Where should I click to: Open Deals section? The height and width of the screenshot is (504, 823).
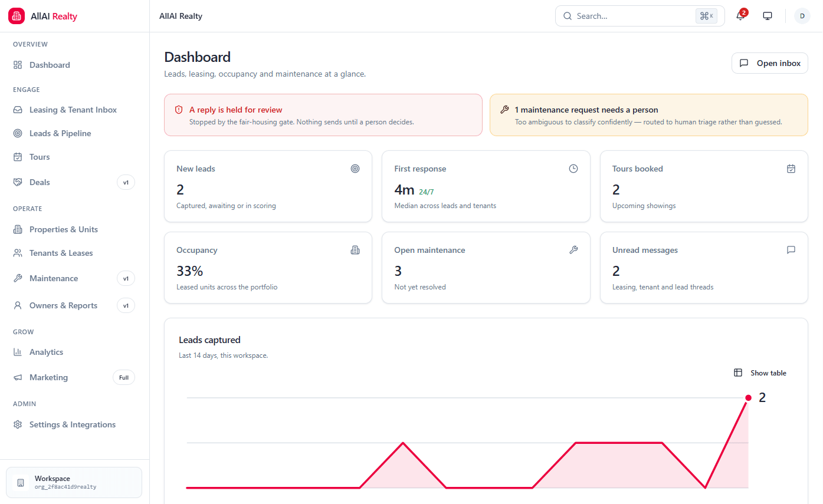[x=75, y=182]
